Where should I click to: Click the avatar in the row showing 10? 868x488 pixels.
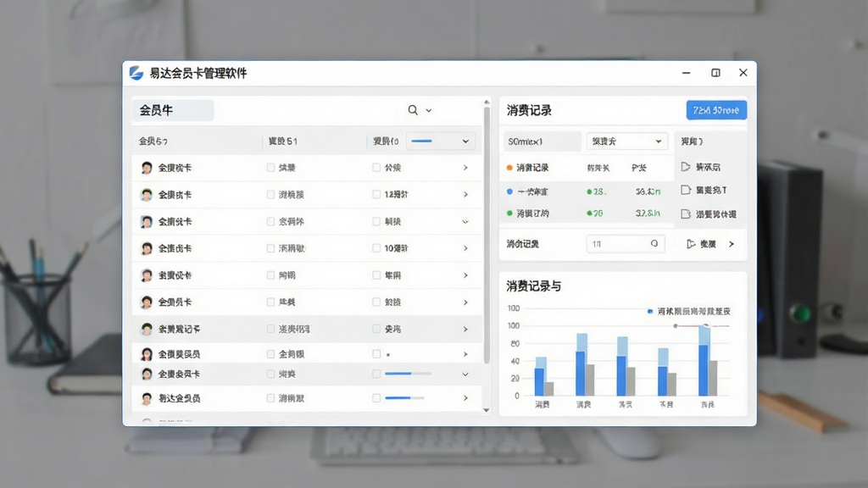click(147, 248)
